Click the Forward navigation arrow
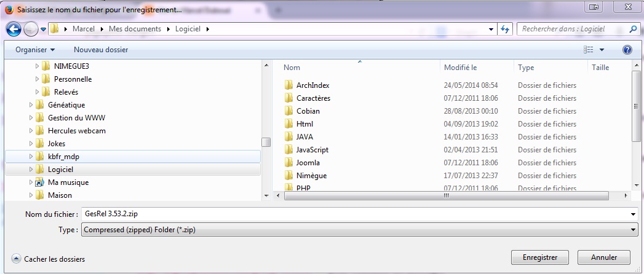Image resolution: width=644 pixels, height=274 pixels. pyautogui.click(x=30, y=29)
